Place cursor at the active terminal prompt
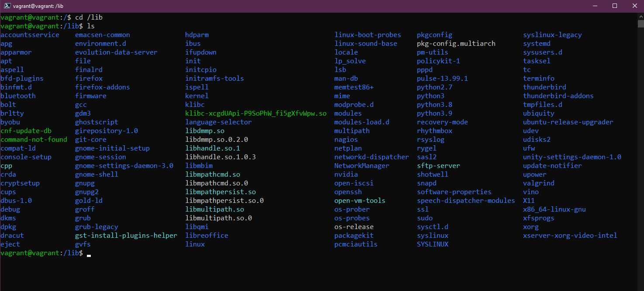Image resolution: width=644 pixels, height=291 pixels. click(x=88, y=253)
